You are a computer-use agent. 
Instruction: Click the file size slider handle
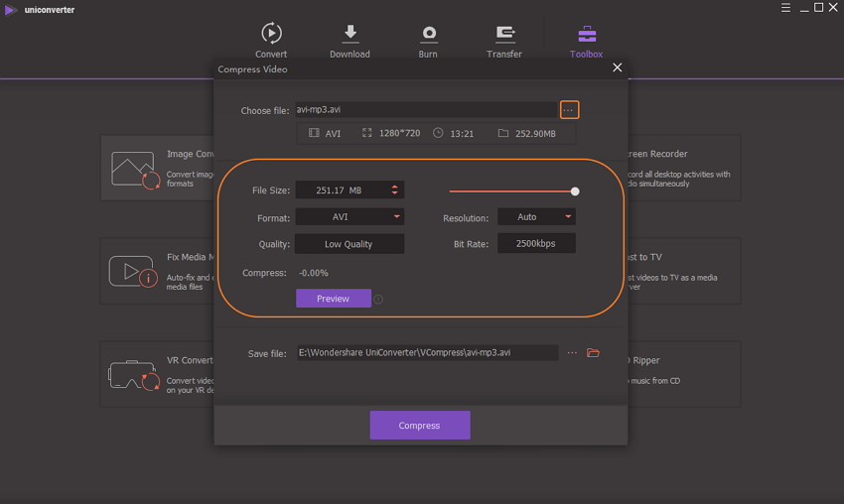click(x=575, y=191)
